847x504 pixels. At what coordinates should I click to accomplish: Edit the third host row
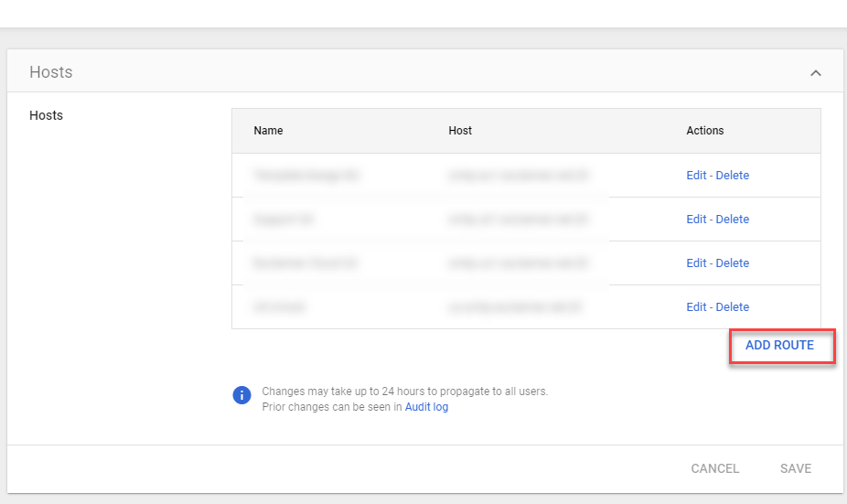[696, 263]
